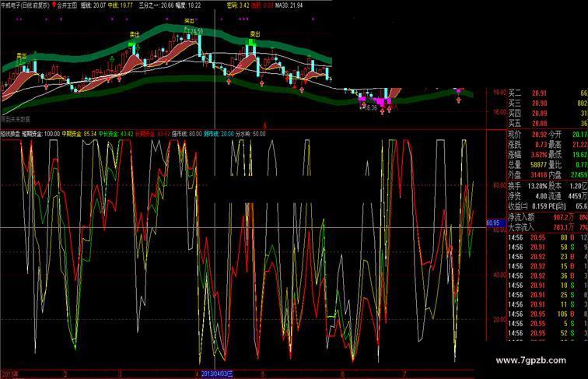The width and height of the screenshot is (588, 379).
Task: Click the blue 60.95 cursor value tag
Action: click(x=495, y=223)
